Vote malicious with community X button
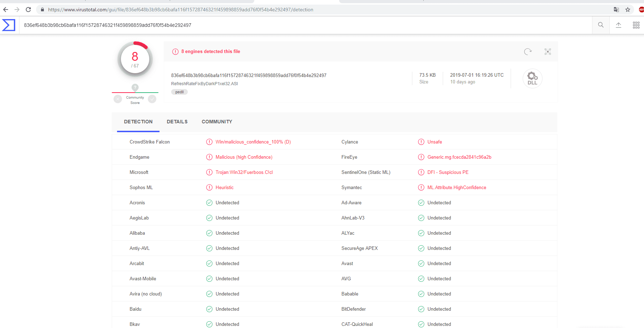The image size is (644, 328). click(x=118, y=99)
